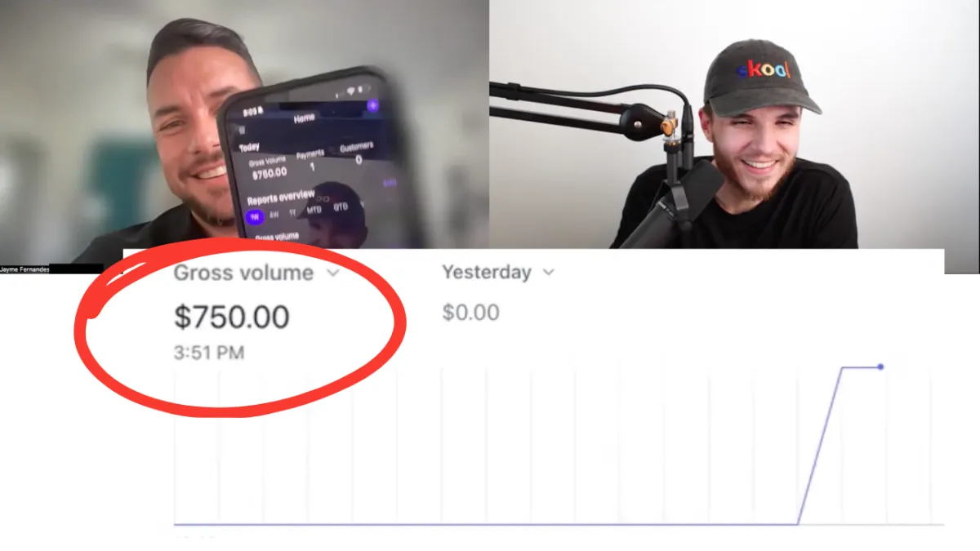Switch the phone report range to 4W

[274, 215]
